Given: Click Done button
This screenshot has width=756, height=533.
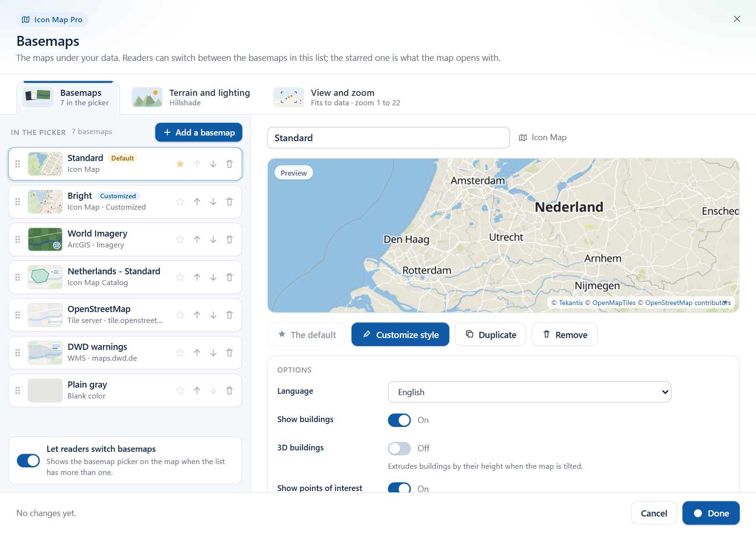Looking at the screenshot, I should pyautogui.click(x=711, y=513).
